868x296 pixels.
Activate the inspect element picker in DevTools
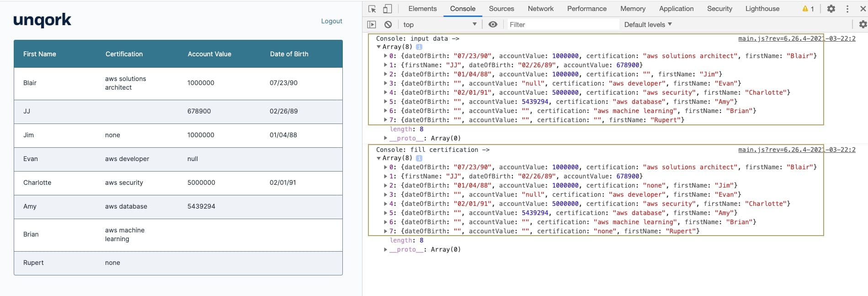click(x=372, y=9)
